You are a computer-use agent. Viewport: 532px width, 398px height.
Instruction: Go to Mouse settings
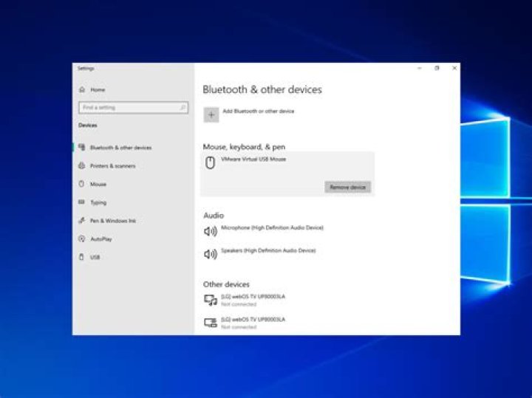pyautogui.click(x=98, y=185)
